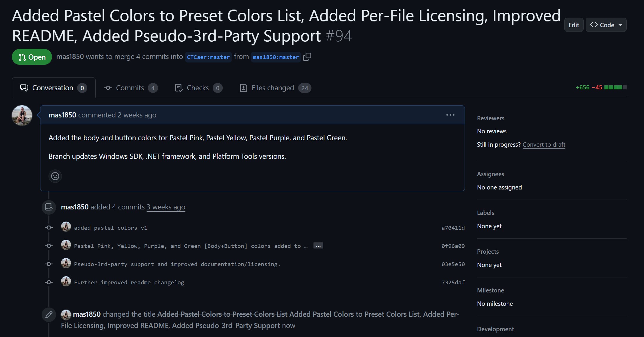
Task: Open commit 'added pastel colors v1'
Action: (111, 228)
